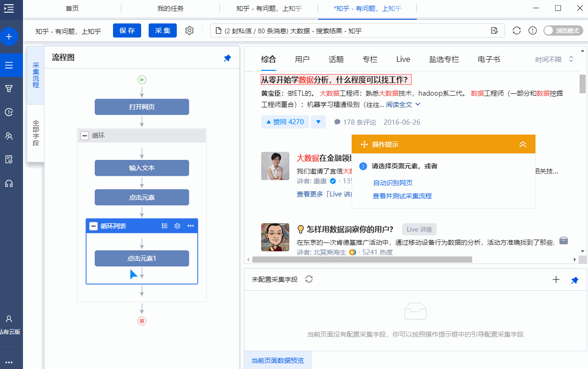The image size is (588, 369).
Task: Open the 专栏 search tab
Action: [370, 59]
